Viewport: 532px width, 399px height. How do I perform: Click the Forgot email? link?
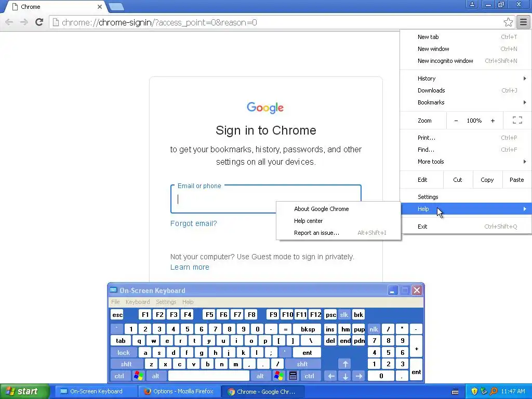193,223
